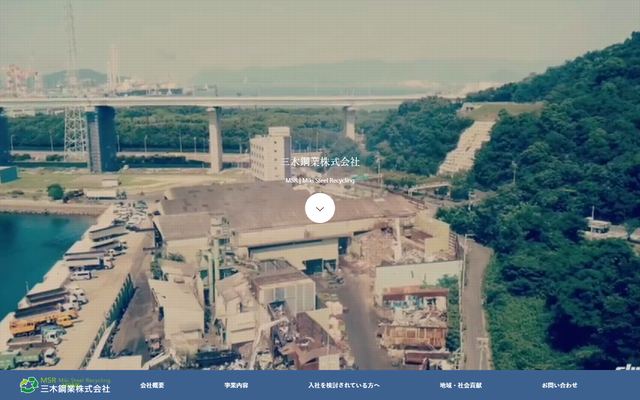Click the MSR | Miki Steel Recycling subtitle
Viewport: 640px width, 400px height.
point(320,180)
